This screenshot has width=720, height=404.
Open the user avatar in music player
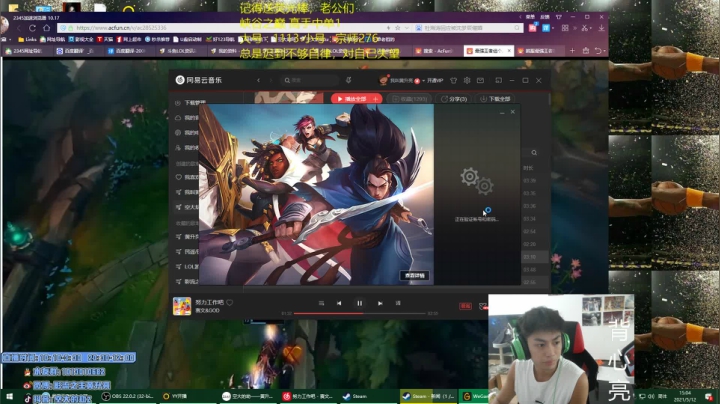tap(383, 80)
